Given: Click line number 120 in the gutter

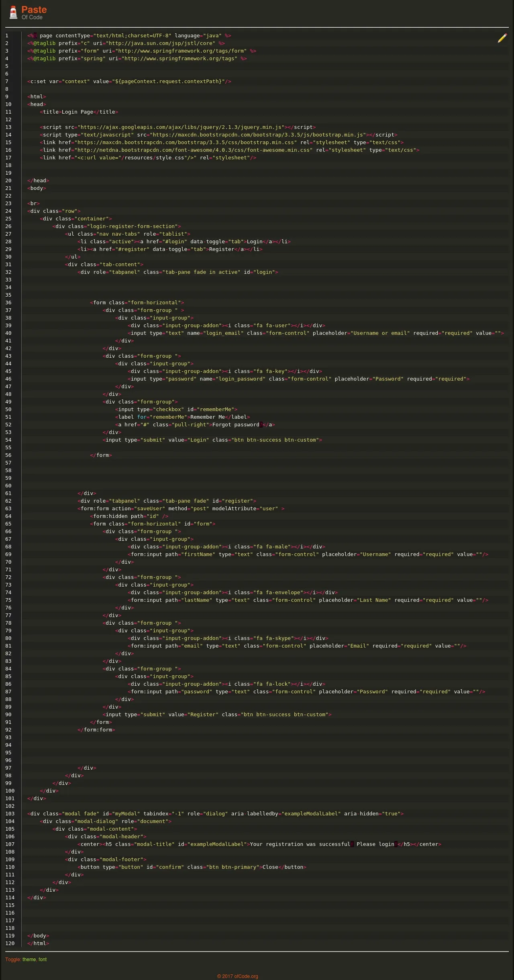Looking at the screenshot, I should pyautogui.click(x=10, y=943).
